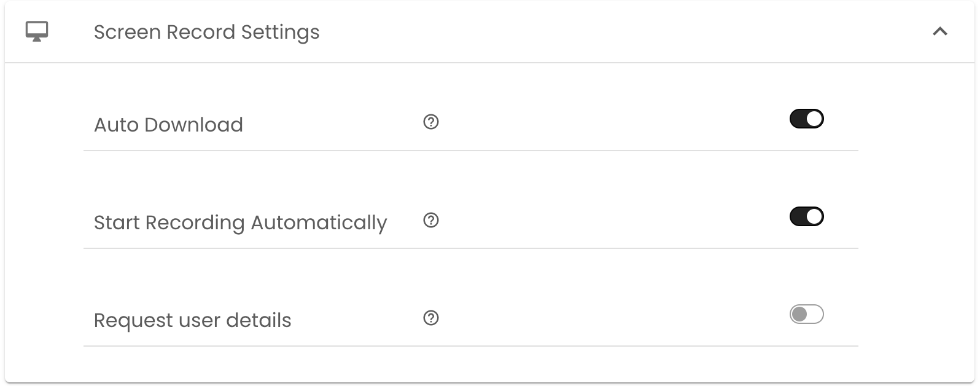The height and width of the screenshot is (386, 980).
Task: Click the Screen Record Settings heading text
Action: pyautogui.click(x=206, y=32)
